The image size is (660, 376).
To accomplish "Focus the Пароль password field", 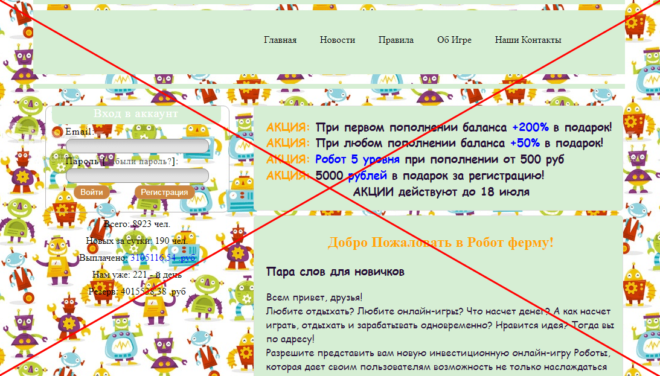I will click(x=138, y=176).
